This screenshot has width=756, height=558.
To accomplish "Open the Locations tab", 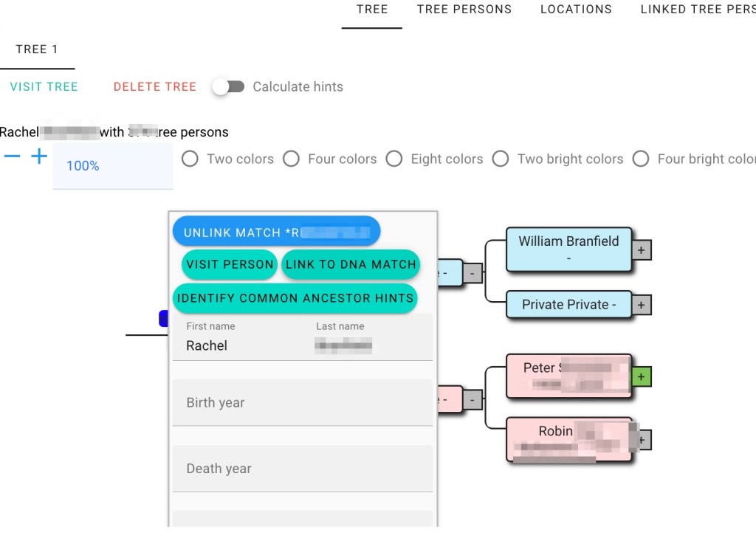I will [x=576, y=10].
